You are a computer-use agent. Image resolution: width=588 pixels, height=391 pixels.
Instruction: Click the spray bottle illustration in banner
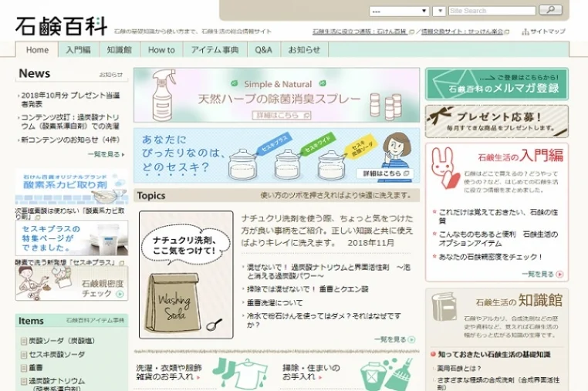(x=164, y=95)
